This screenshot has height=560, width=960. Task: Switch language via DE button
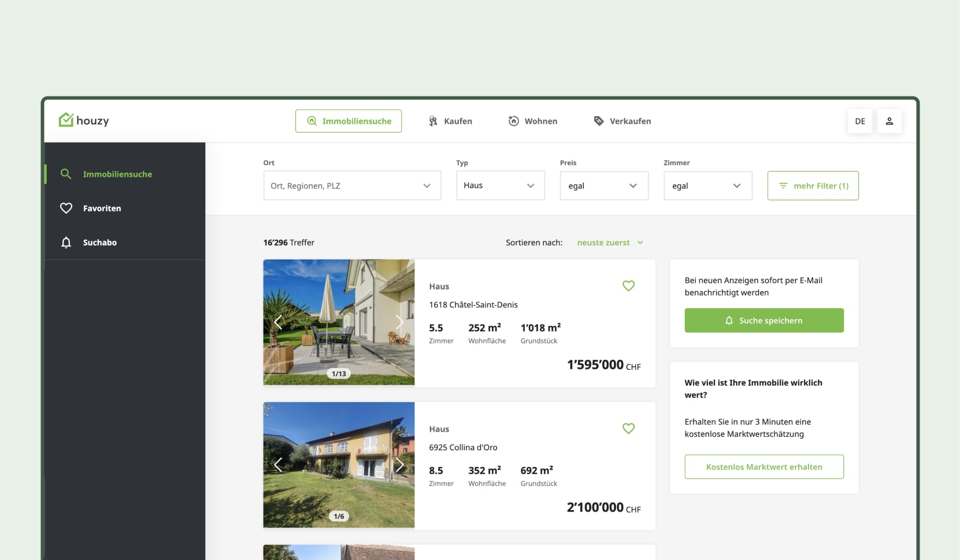click(x=860, y=121)
